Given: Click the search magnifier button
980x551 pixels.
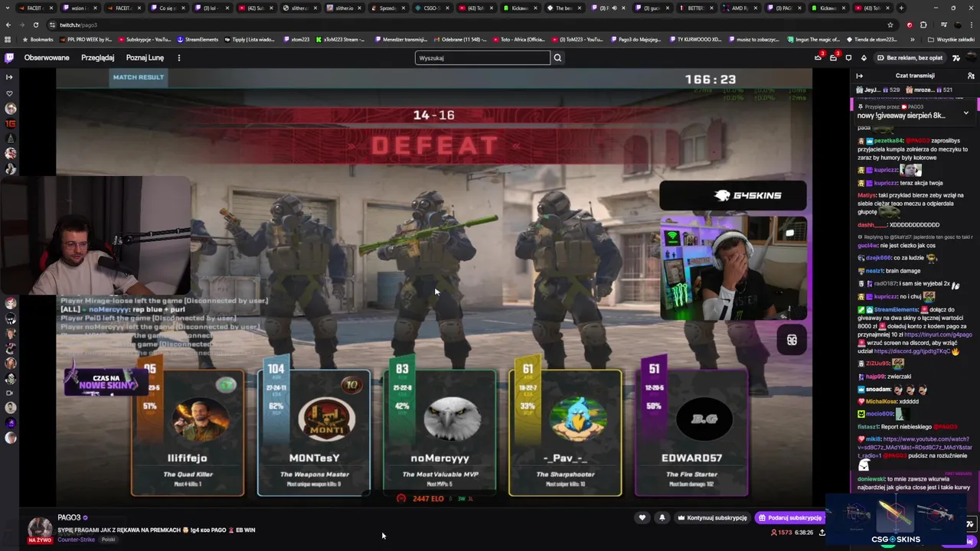Looking at the screenshot, I should 557,58.
